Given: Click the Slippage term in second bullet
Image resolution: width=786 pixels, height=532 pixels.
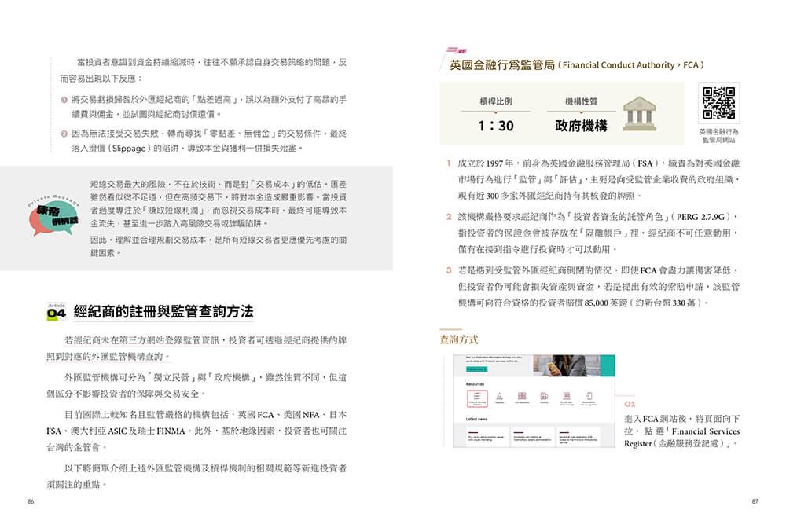Looking at the screenshot, I should click(x=129, y=149).
